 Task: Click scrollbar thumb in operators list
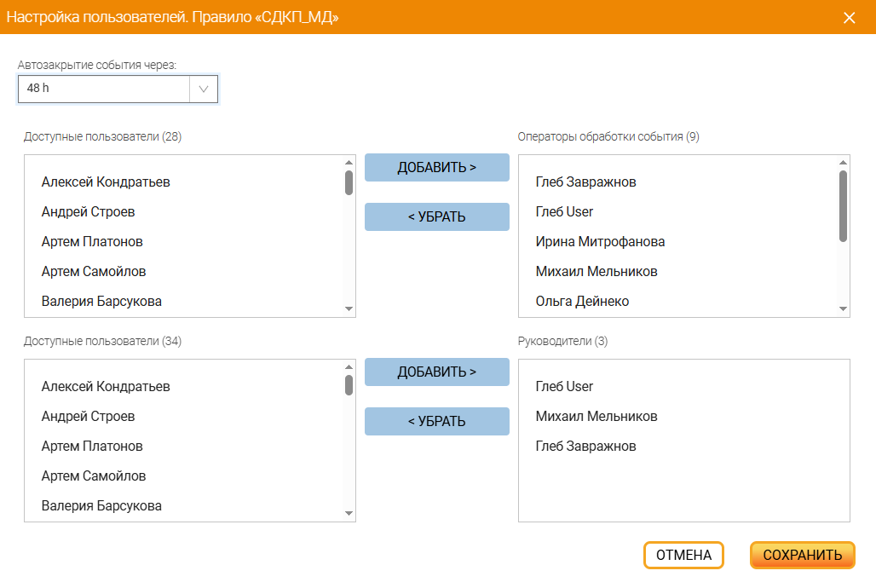coord(843,205)
